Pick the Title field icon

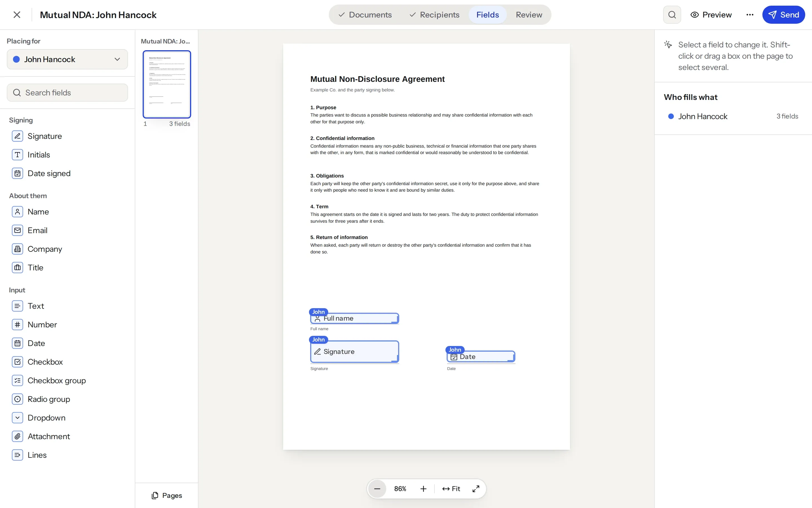click(x=17, y=268)
